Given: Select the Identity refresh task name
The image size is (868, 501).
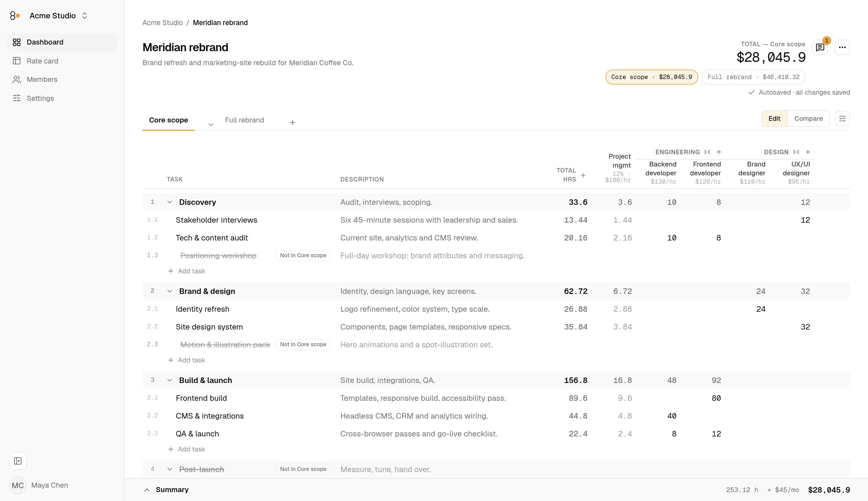Looking at the screenshot, I should point(202,309).
